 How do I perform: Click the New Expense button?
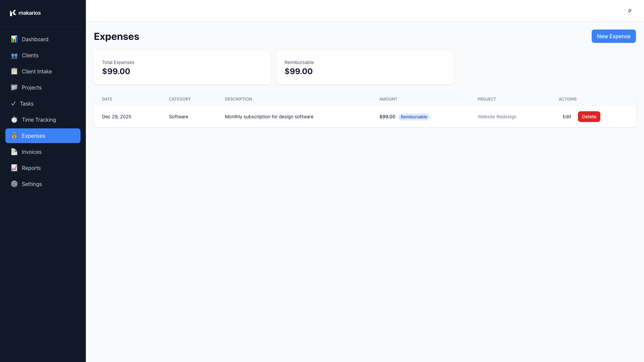(x=613, y=36)
